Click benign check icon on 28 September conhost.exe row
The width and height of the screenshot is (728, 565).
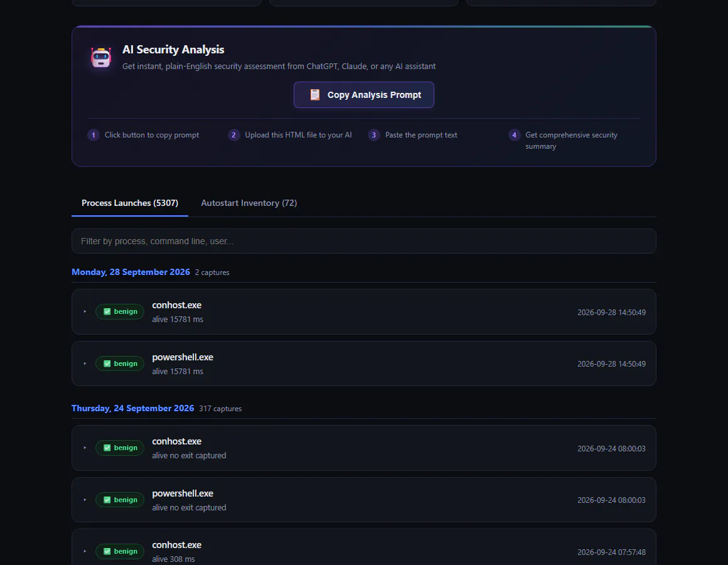point(107,311)
